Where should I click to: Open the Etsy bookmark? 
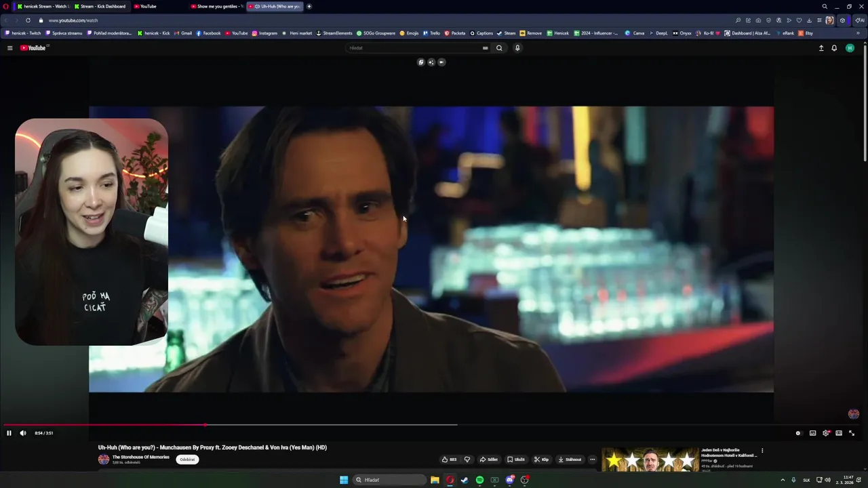[806, 33]
